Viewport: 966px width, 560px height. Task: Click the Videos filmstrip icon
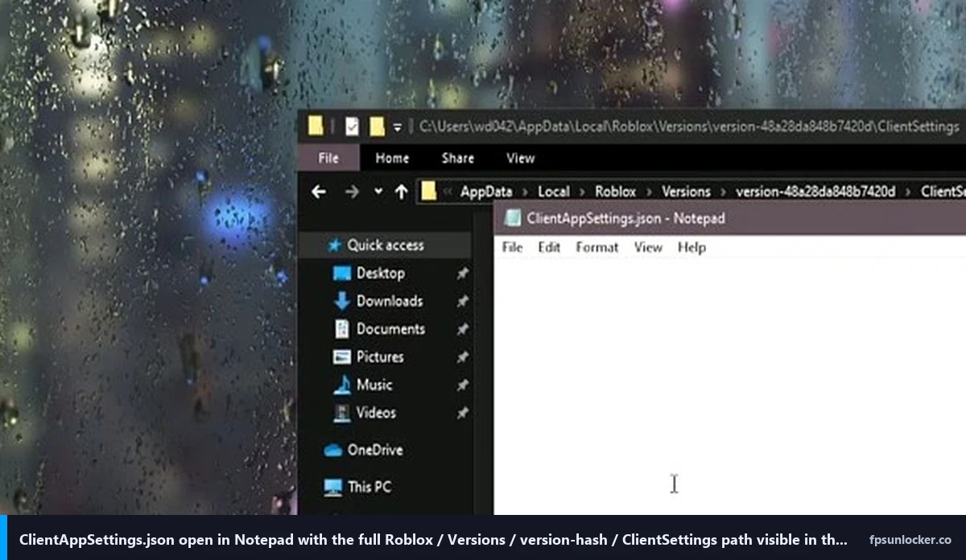point(342,413)
